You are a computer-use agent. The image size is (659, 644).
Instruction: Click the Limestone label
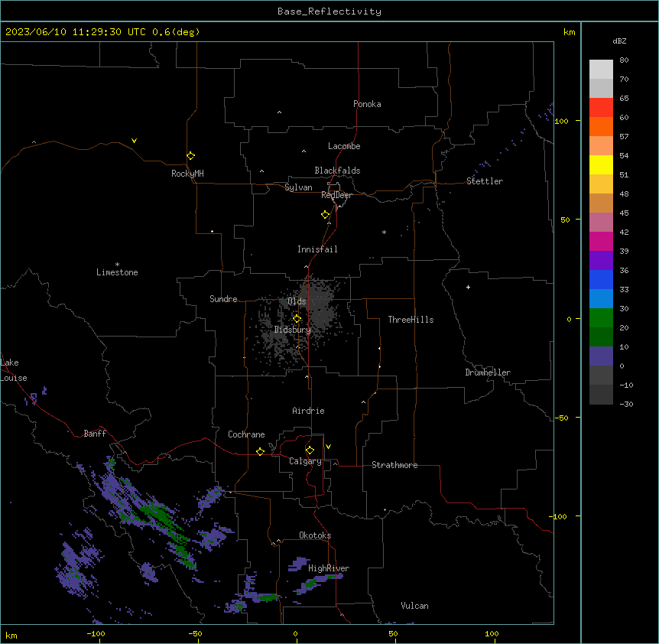117,272
